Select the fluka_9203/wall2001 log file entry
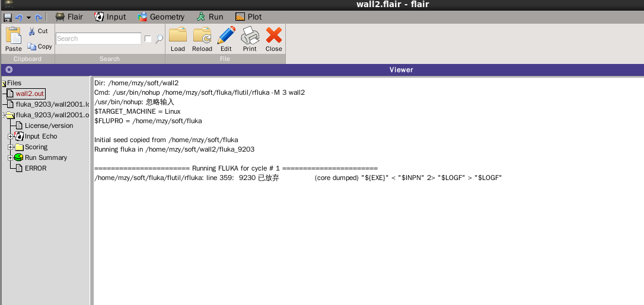The width and height of the screenshot is (644, 305). tap(52, 104)
